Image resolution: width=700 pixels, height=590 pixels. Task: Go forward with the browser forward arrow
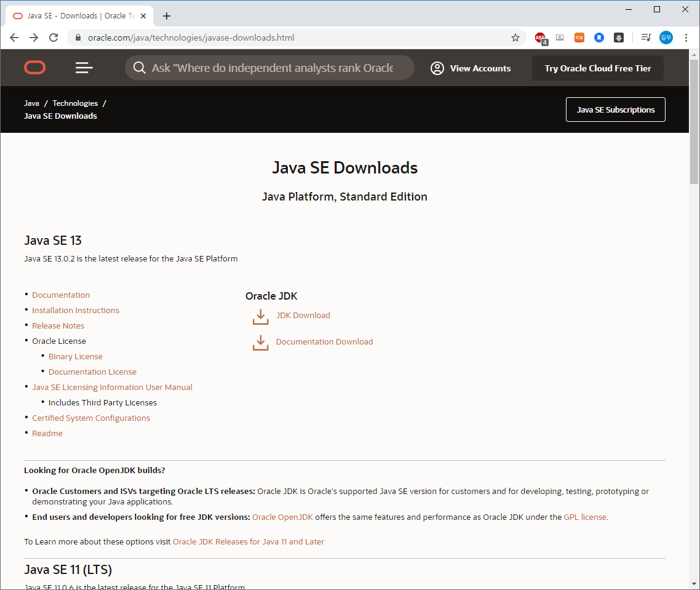(34, 38)
